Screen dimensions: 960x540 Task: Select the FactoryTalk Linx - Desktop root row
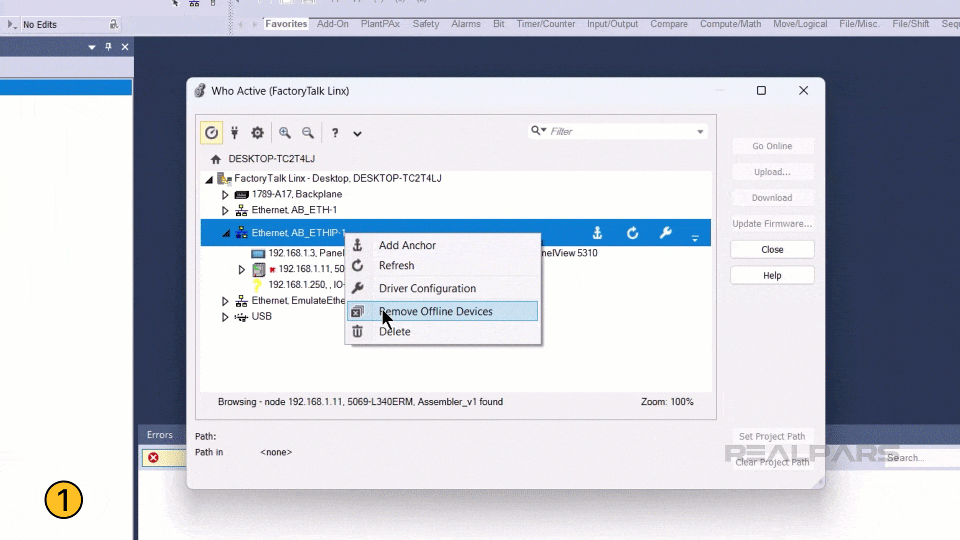tap(338, 178)
